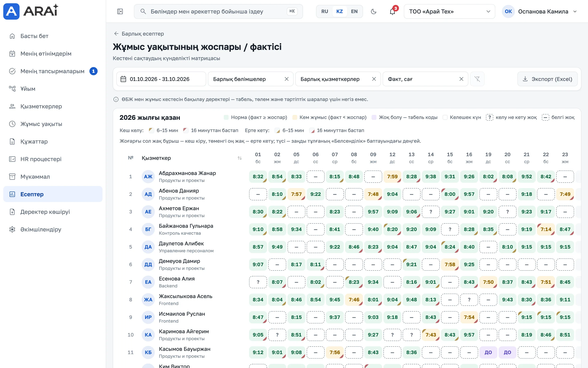The height and width of the screenshot is (368, 588).
Task: Toggle dark mode moon icon
Action: [373, 11]
